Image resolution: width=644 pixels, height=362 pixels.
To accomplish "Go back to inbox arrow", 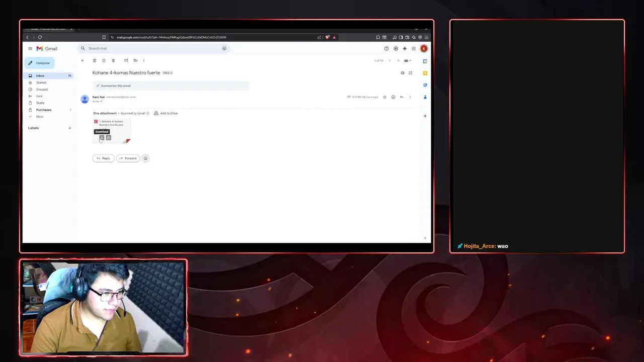I will pyautogui.click(x=83, y=61).
